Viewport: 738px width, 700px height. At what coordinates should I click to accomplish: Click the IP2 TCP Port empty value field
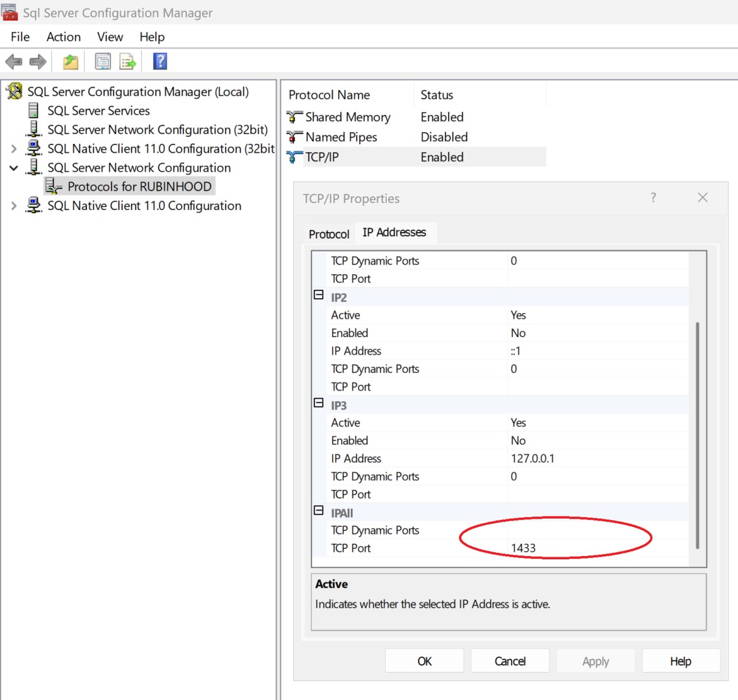click(x=598, y=387)
